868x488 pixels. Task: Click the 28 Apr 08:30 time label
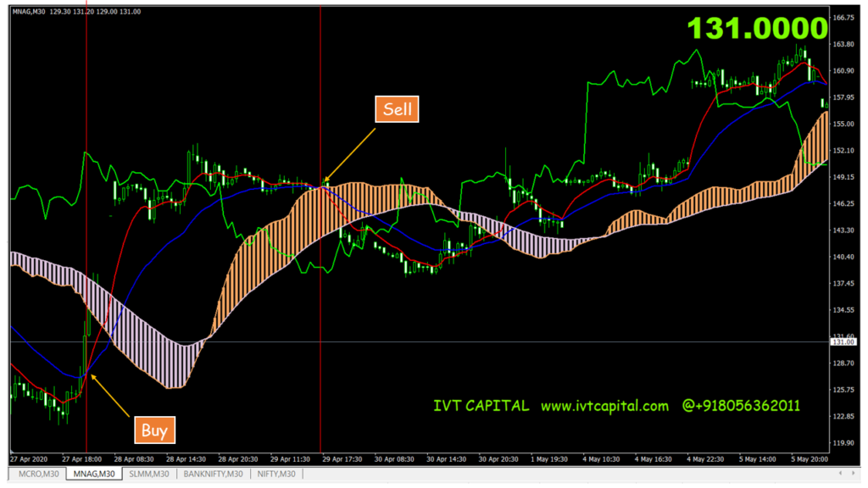(x=134, y=459)
